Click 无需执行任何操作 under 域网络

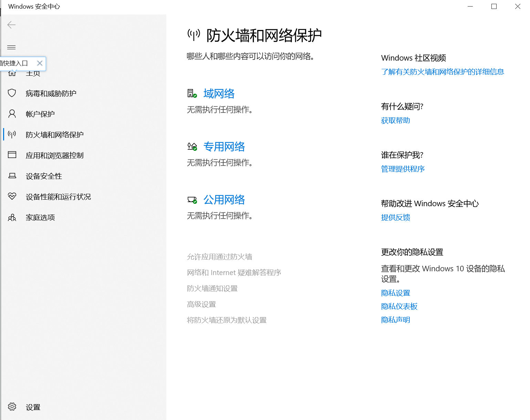click(220, 109)
